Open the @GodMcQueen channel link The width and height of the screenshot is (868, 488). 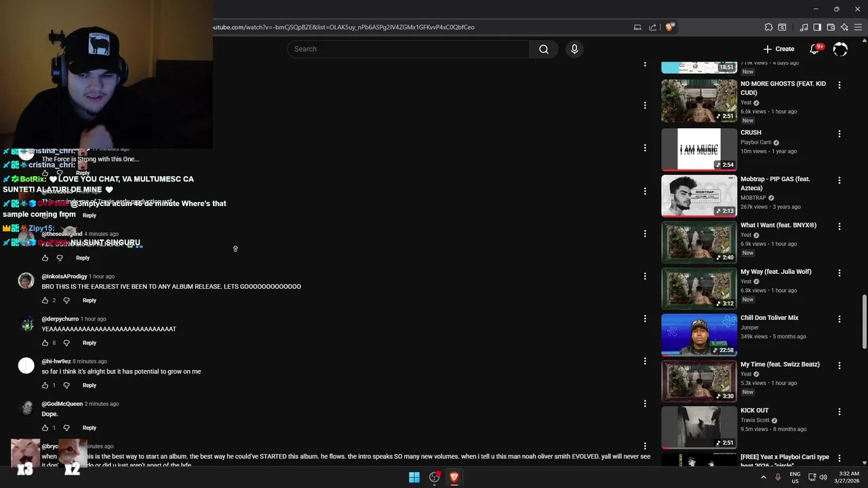tap(62, 404)
